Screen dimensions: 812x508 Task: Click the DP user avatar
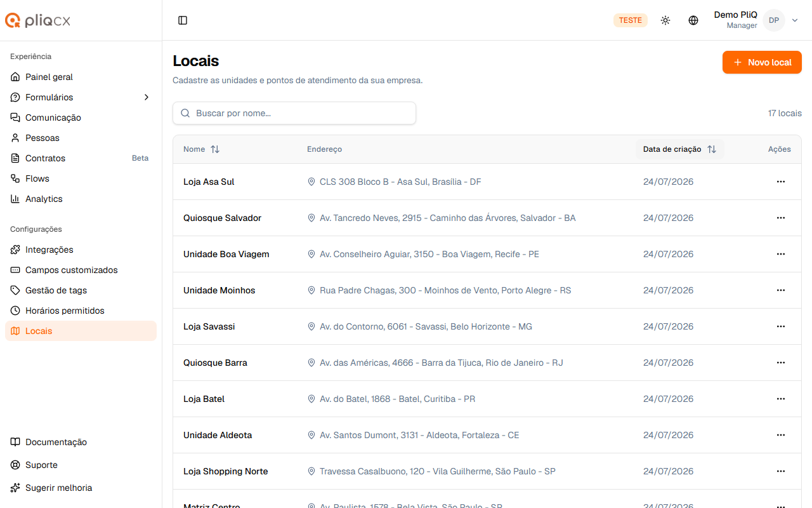click(774, 20)
